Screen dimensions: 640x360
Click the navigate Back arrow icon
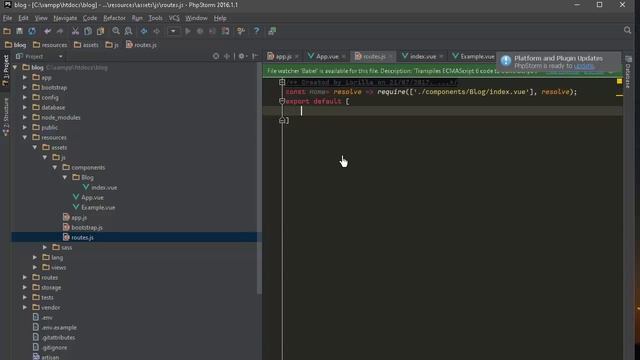144,31
